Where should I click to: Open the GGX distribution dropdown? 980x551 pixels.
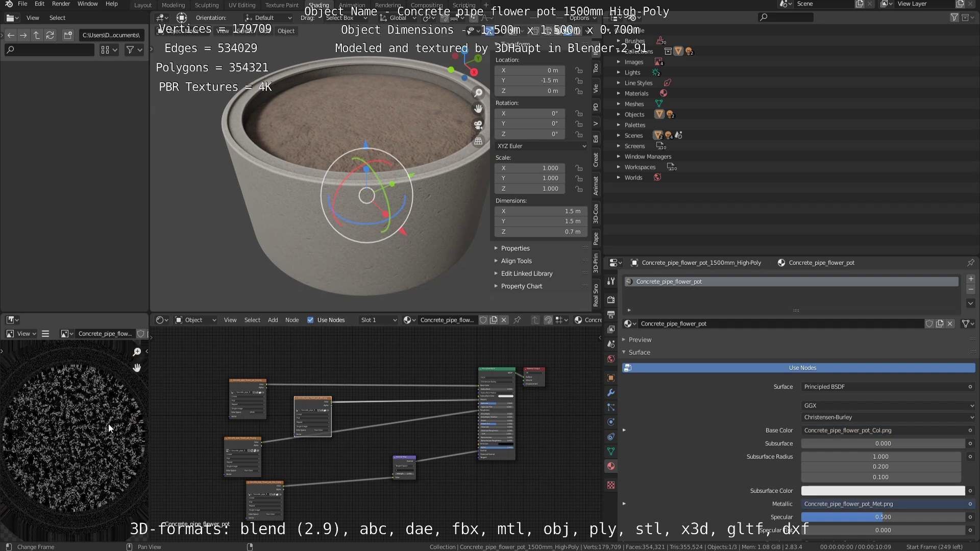coord(888,406)
